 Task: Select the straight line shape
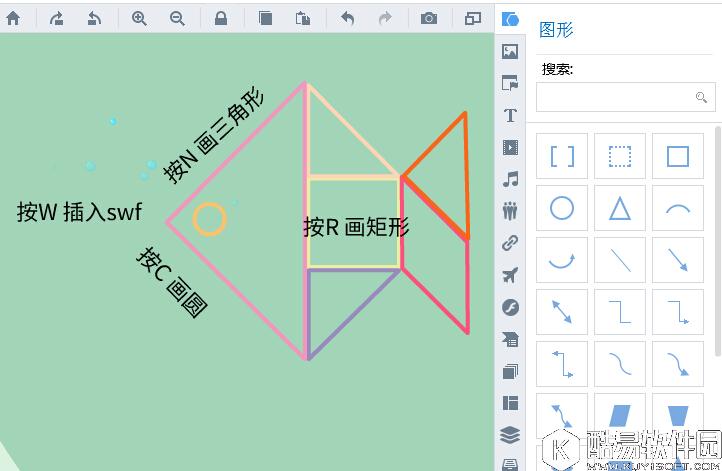tap(620, 260)
